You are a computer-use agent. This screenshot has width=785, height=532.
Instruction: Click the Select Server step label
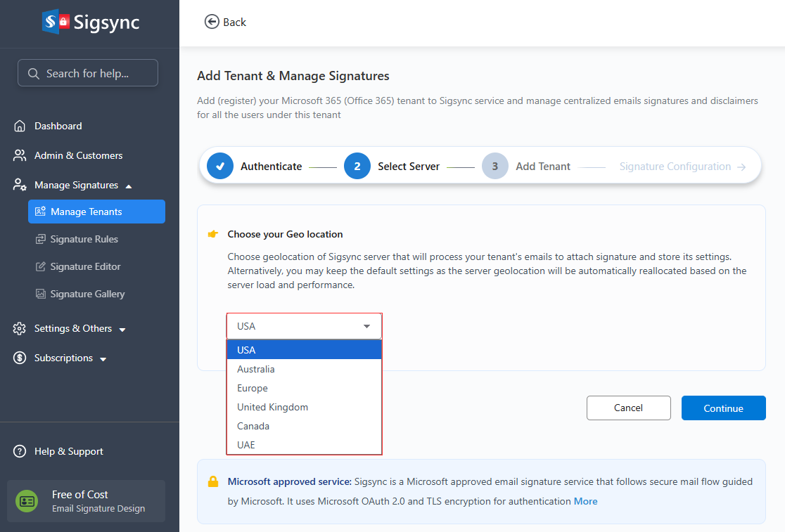click(409, 167)
